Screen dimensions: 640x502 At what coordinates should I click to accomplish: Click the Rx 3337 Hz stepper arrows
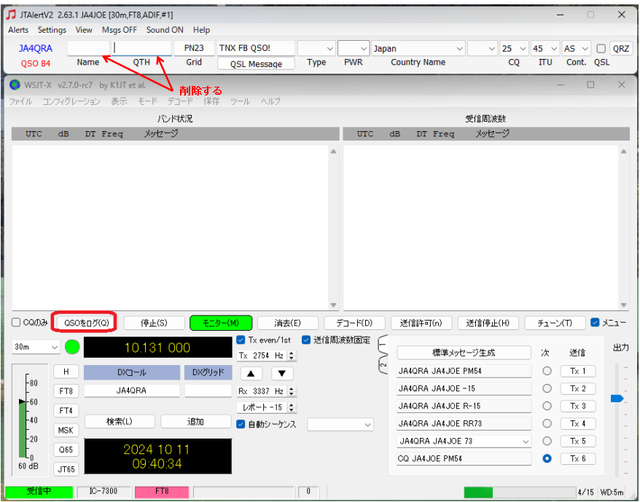(x=291, y=391)
